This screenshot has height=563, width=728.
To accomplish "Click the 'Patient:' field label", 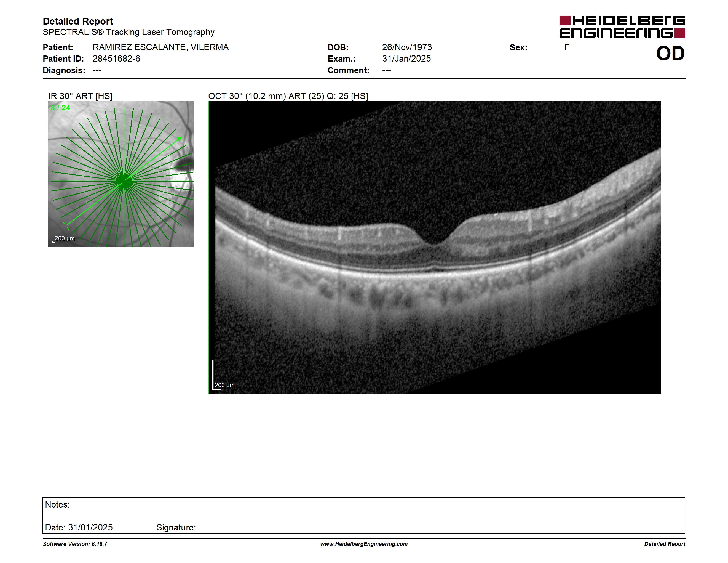I will 58,47.
